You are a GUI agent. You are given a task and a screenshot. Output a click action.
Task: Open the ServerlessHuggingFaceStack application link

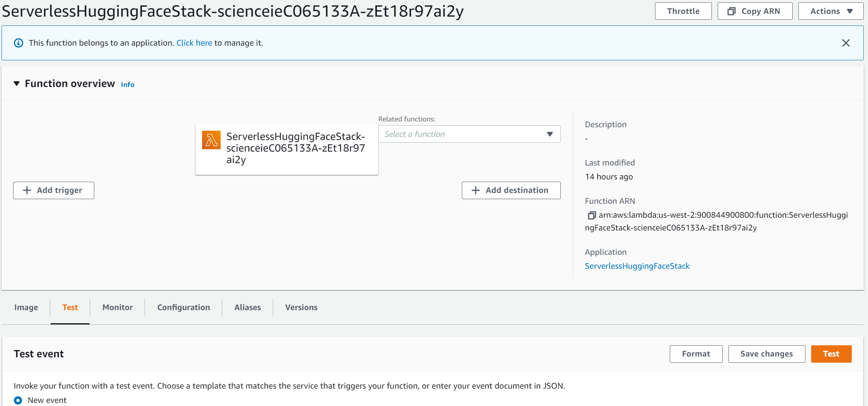point(637,266)
